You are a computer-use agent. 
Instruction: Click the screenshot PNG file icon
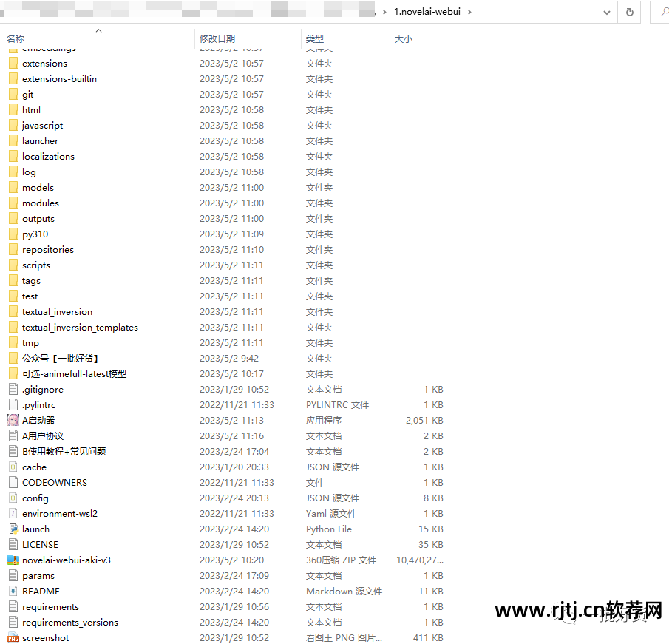click(13, 637)
